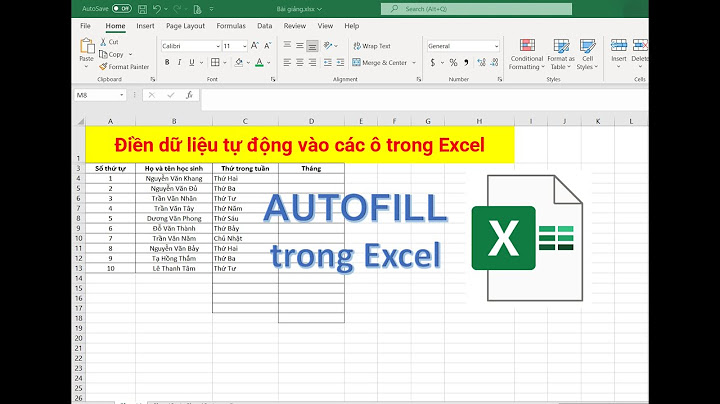Switch to the Review tab
This screenshot has width=720, height=404.
295,26
